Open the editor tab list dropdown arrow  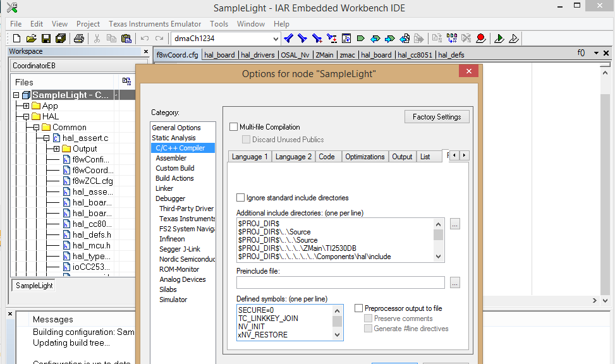(596, 53)
